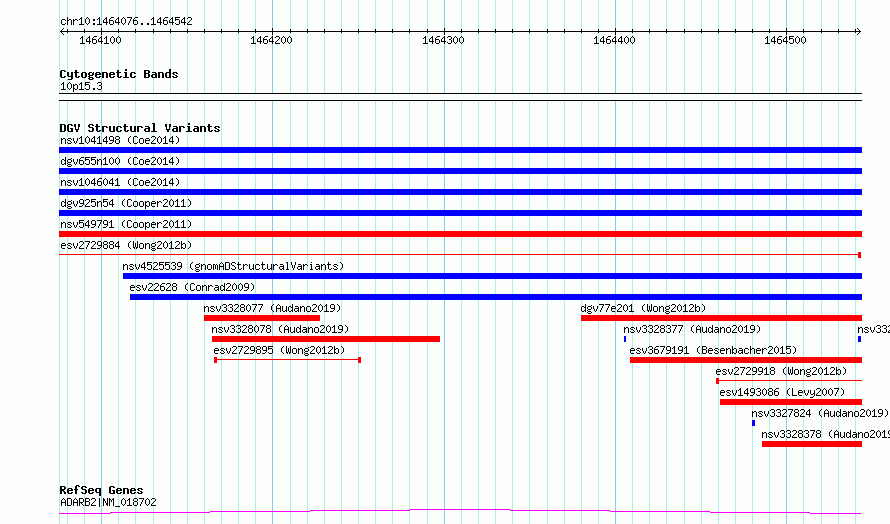
Task: Click the Cytogenetic Bands track heading
Action: click(119, 74)
